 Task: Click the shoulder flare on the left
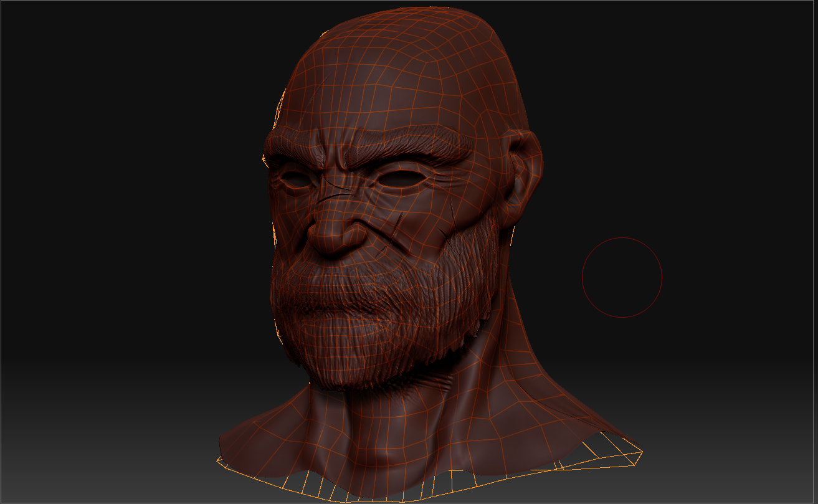point(262,436)
